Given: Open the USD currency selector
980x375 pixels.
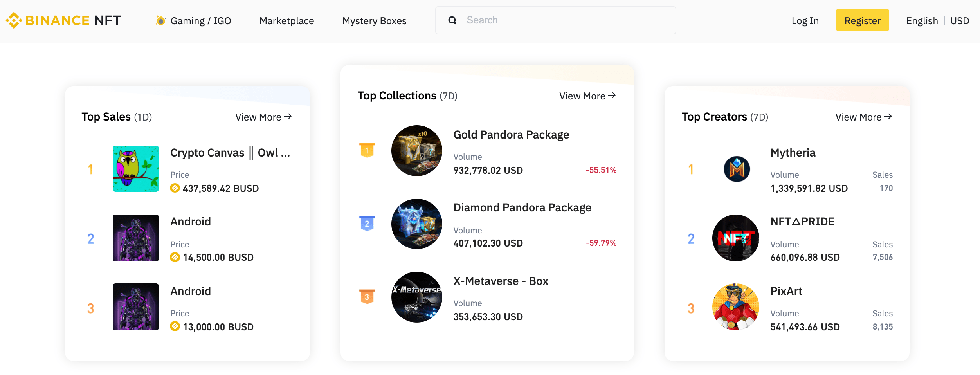Looking at the screenshot, I should (960, 21).
